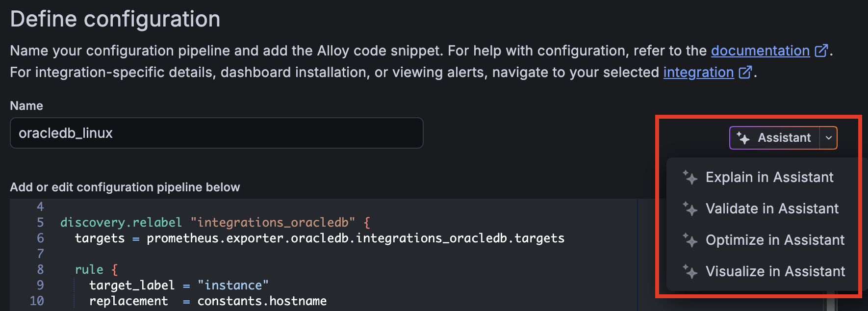Select "Validate in Assistant" from the menu

tap(772, 208)
